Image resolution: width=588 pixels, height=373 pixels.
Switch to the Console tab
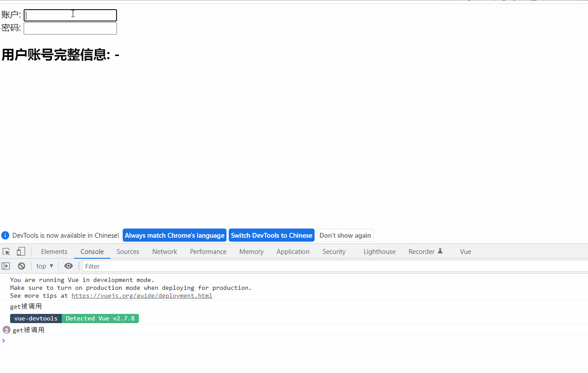pos(92,252)
